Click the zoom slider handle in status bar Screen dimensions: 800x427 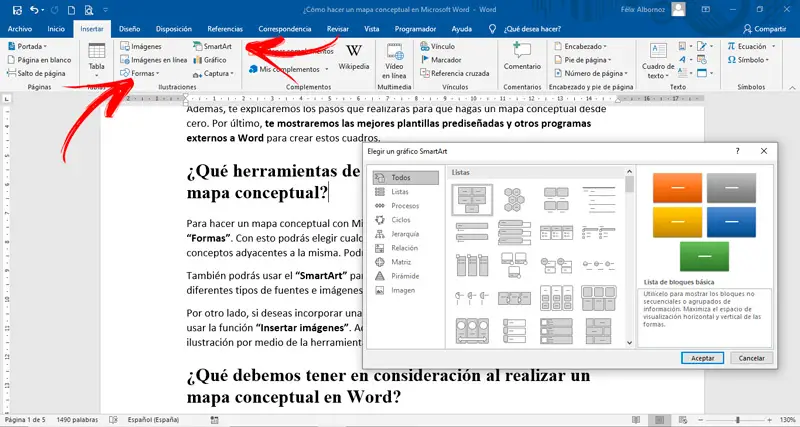[x=738, y=420]
